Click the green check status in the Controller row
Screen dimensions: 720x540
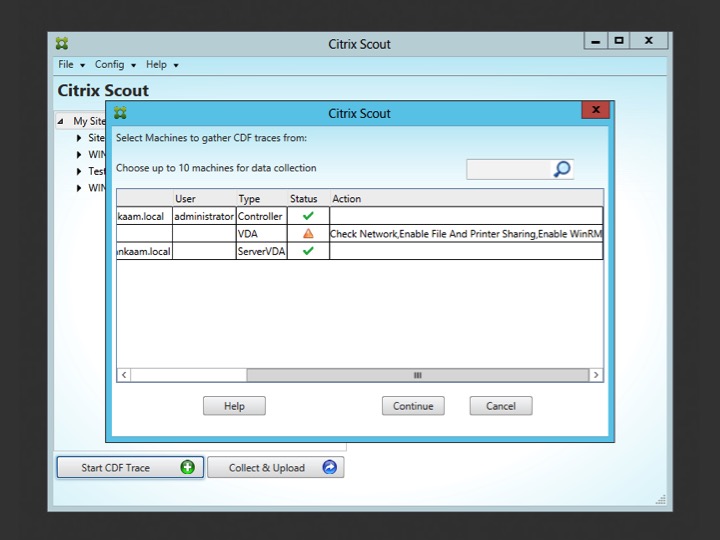pos(308,215)
